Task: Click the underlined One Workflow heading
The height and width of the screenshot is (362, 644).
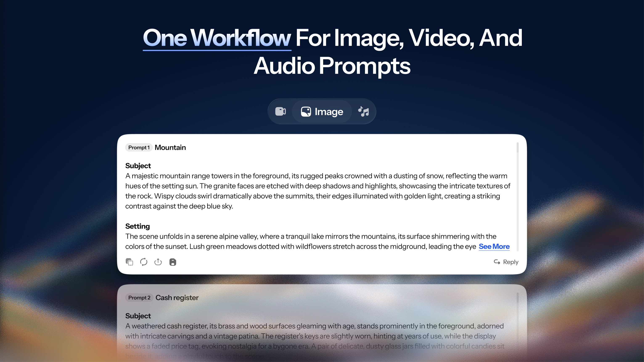Action: [x=217, y=38]
